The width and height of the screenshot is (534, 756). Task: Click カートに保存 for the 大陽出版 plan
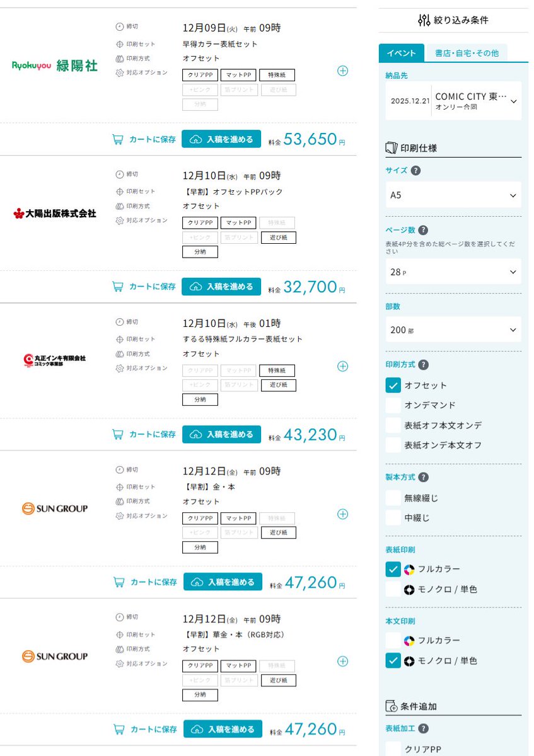click(144, 287)
